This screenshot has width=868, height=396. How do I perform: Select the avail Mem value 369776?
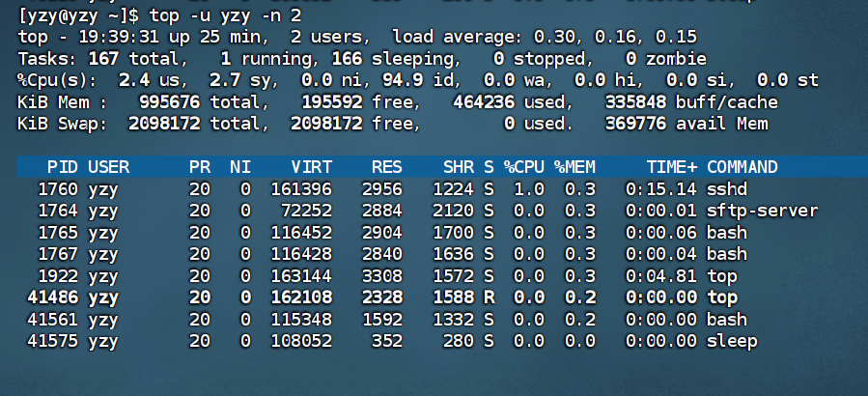[x=635, y=123]
